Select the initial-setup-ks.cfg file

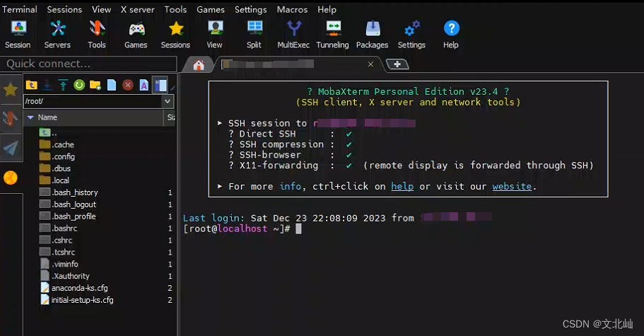click(x=77, y=299)
